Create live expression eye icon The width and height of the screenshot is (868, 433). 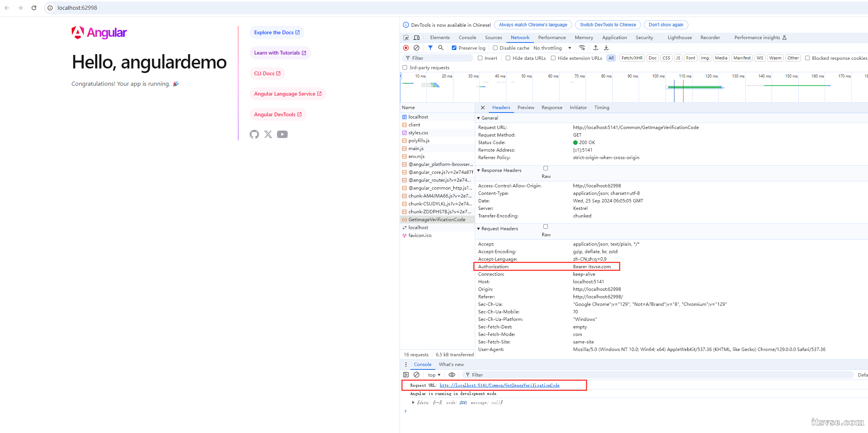pos(452,375)
